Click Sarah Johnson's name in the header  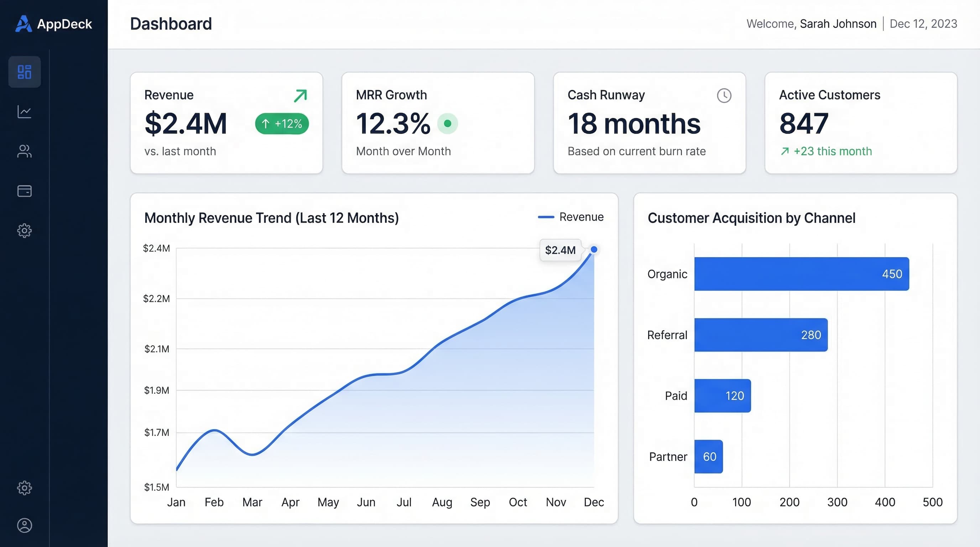pos(838,24)
